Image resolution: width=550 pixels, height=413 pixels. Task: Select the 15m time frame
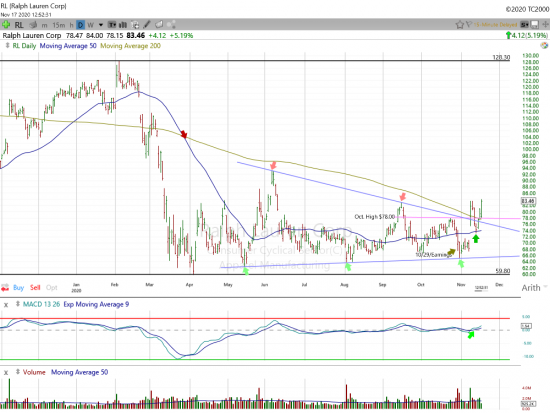[x=59, y=25]
